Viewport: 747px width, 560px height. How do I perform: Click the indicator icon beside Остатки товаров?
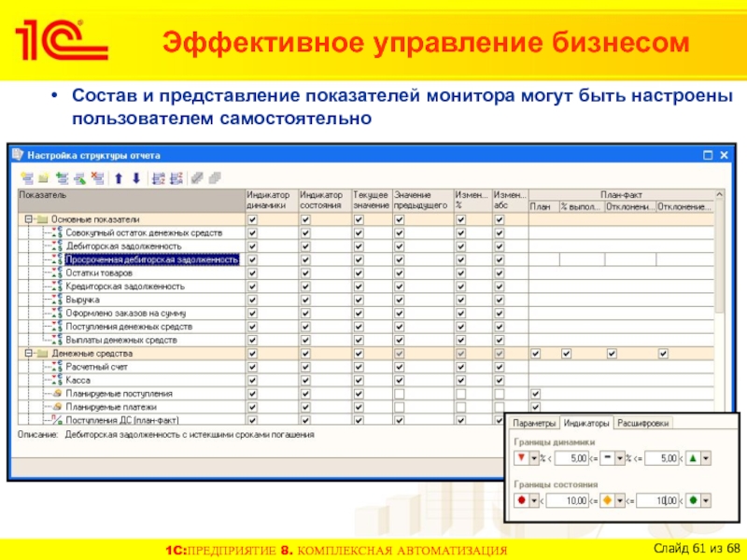[57, 273]
